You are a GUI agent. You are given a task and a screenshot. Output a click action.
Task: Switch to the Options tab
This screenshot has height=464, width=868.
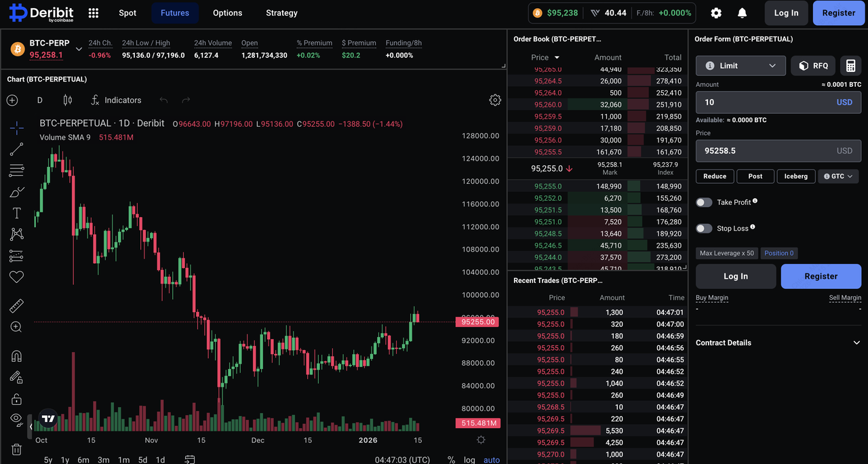click(x=227, y=13)
